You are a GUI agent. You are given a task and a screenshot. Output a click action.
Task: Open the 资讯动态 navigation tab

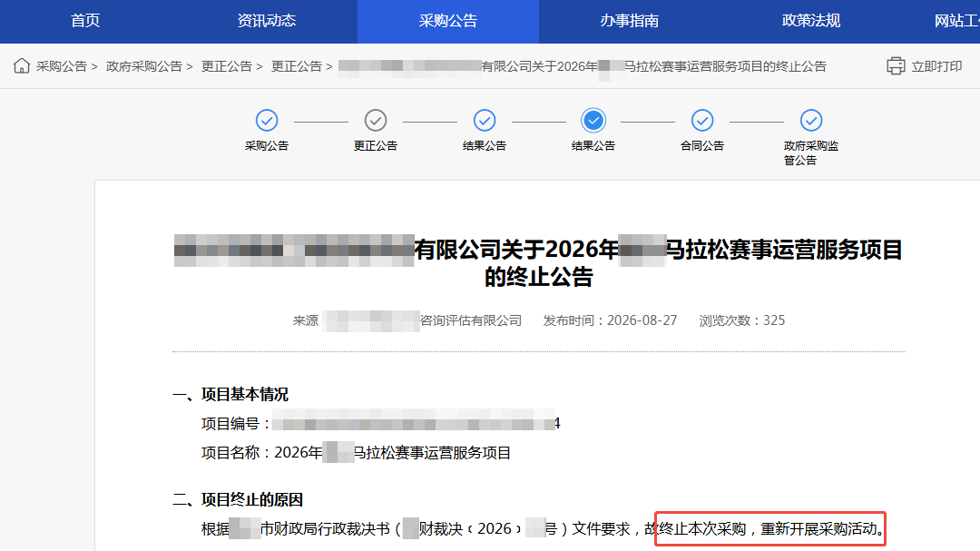tap(267, 21)
